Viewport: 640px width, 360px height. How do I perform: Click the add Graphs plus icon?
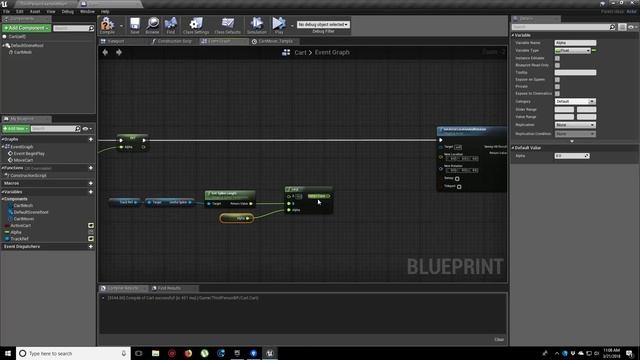[91, 139]
